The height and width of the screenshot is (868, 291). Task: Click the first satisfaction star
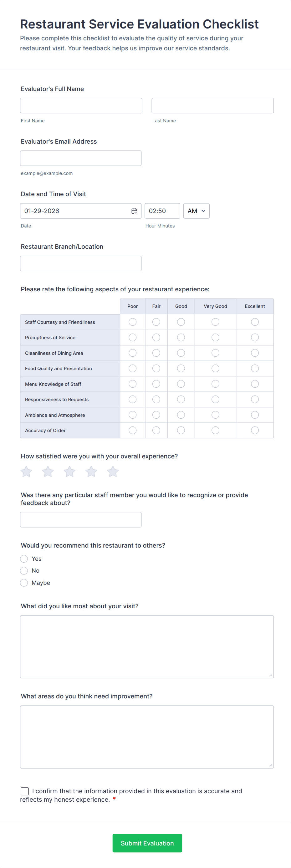coord(26,472)
